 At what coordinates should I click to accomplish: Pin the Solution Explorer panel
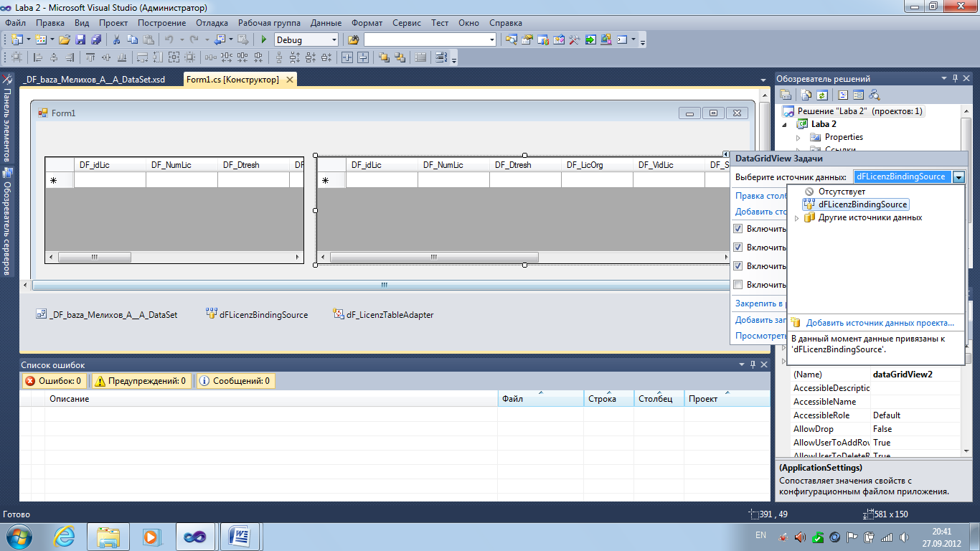click(954, 79)
